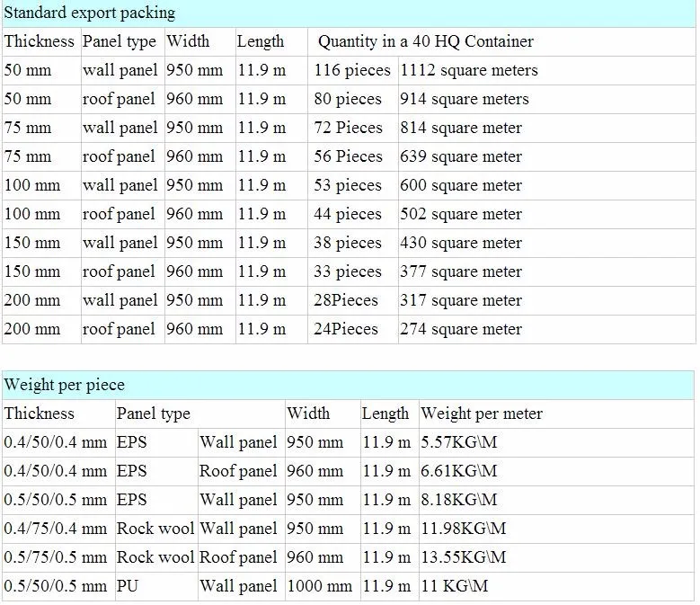
Task: Click the '1112 square meters' cell
Action: 469,70
